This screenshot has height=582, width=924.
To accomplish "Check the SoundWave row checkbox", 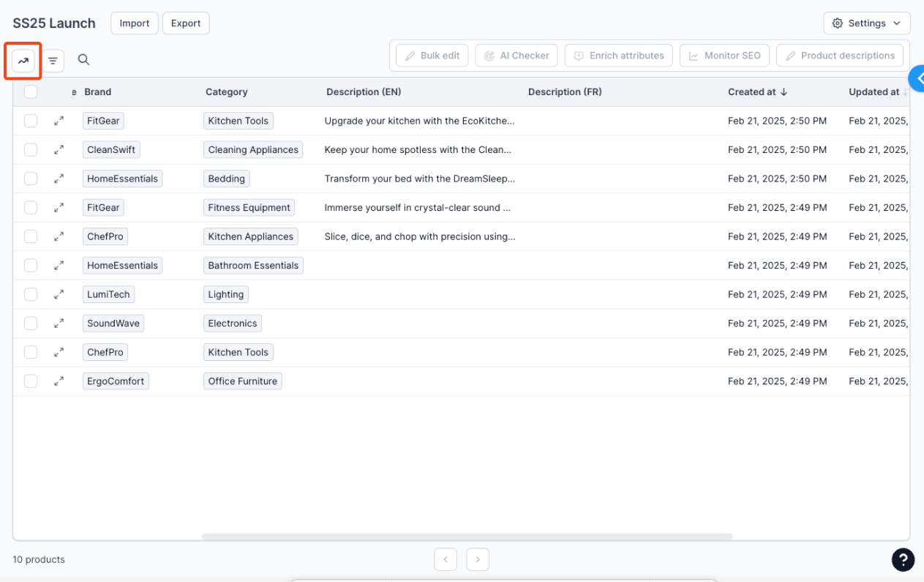I will [x=31, y=323].
